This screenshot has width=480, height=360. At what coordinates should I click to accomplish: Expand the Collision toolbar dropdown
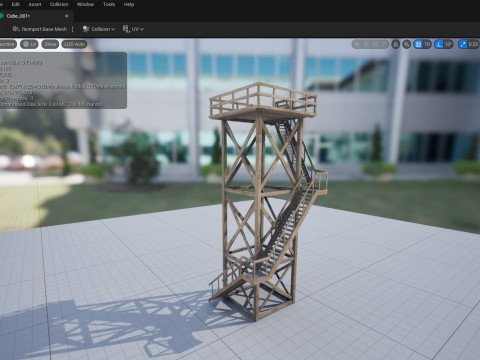click(99, 29)
